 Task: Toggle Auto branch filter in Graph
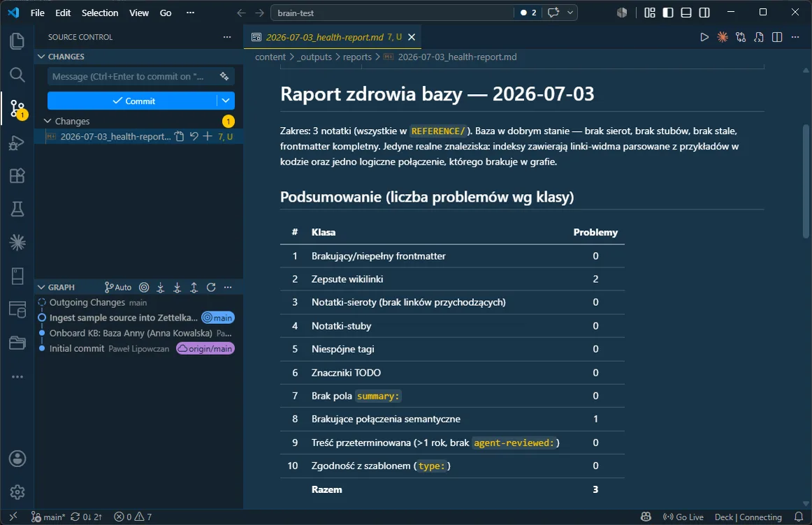[x=118, y=287]
